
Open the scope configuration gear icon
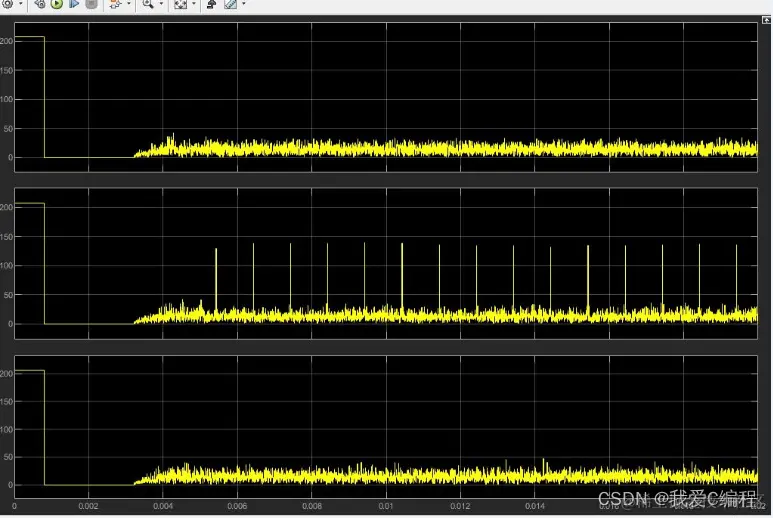(8, 4)
